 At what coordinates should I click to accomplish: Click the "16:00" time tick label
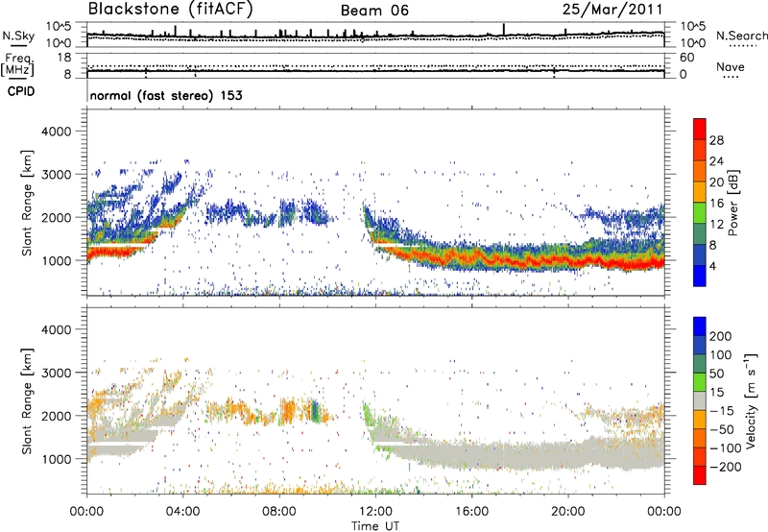tap(471, 512)
